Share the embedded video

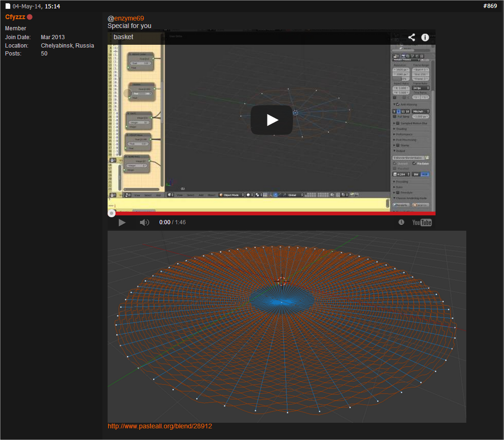pyautogui.click(x=411, y=38)
